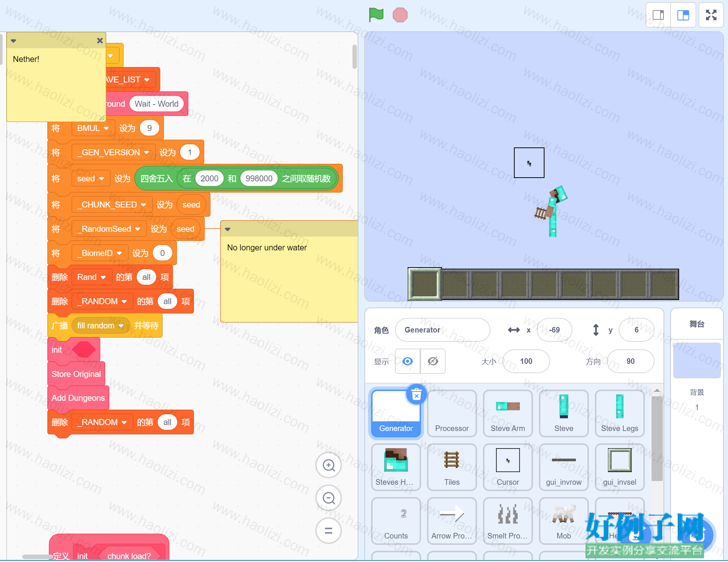Screen dimensions: 728x562
Task: Open the seed variable dropdown
Action: 91,179
